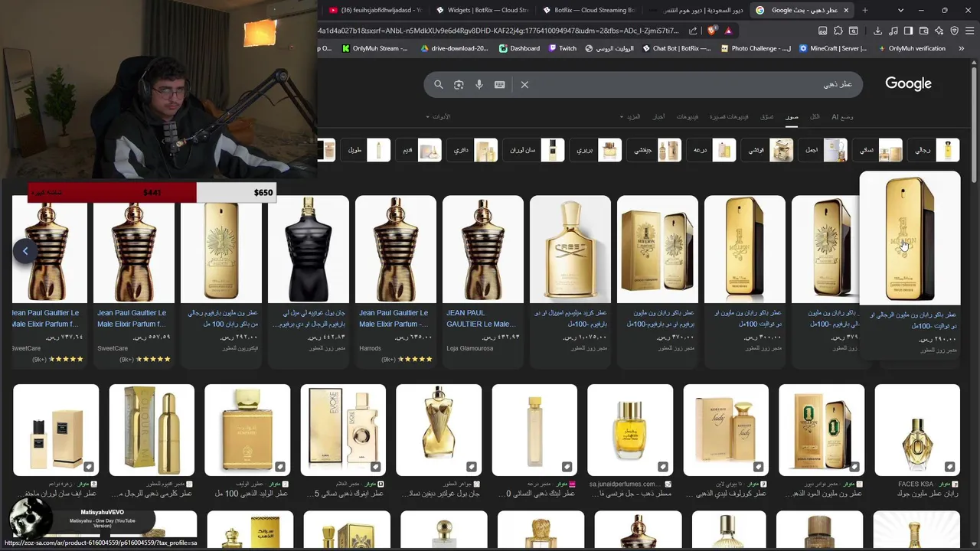Screen dimensions: 980x551
Task: Apply the اجمل filter chip
Action: [824, 150]
